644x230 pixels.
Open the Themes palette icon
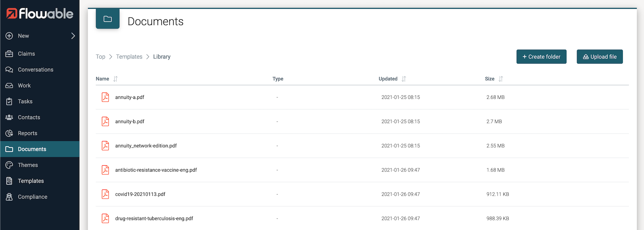coord(9,165)
